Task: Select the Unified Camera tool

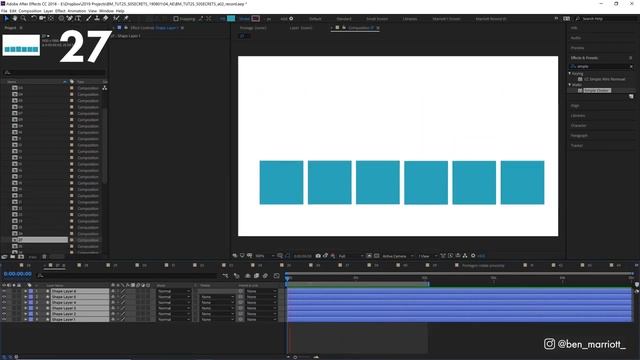Action: coord(42,18)
